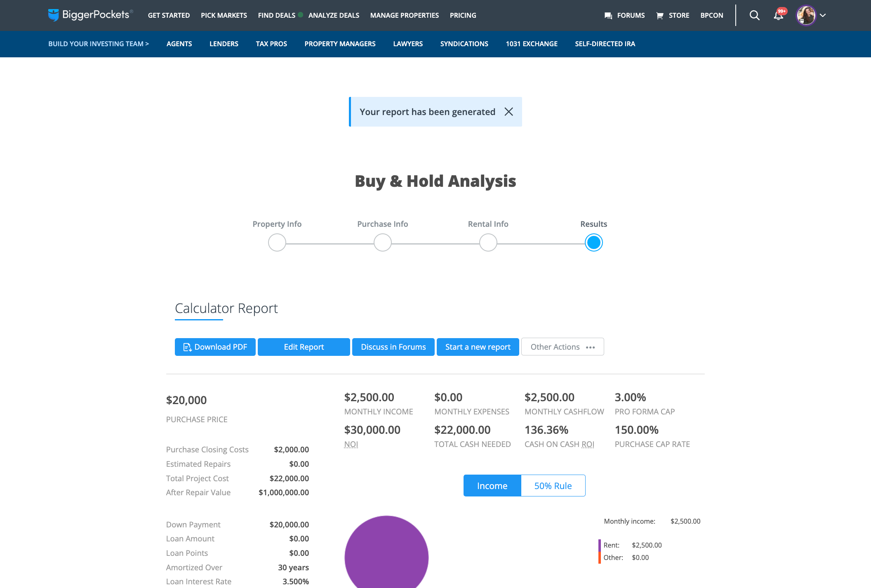Click the Store cart icon

(x=660, y=16)
